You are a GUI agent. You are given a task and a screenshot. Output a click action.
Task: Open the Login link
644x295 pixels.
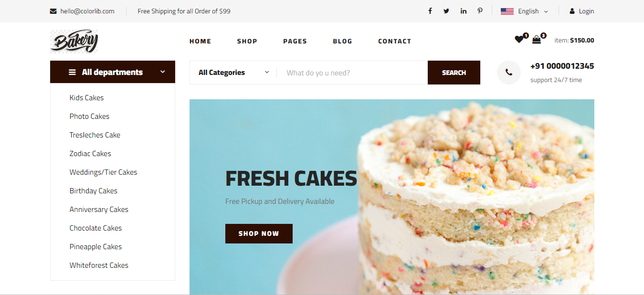click(x=582, y=11)
